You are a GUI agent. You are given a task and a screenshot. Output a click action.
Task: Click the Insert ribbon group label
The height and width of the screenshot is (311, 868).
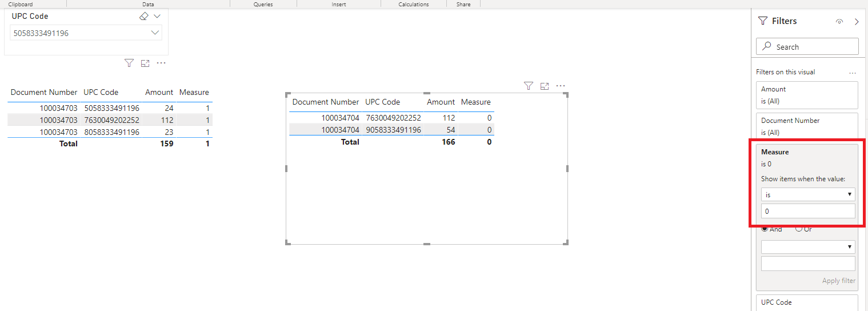[339, 4]
